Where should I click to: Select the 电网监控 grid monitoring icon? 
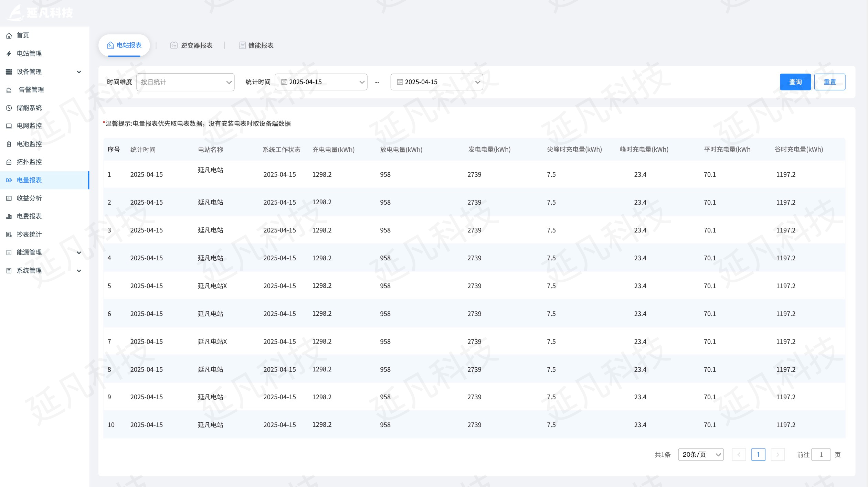[9, 126]
